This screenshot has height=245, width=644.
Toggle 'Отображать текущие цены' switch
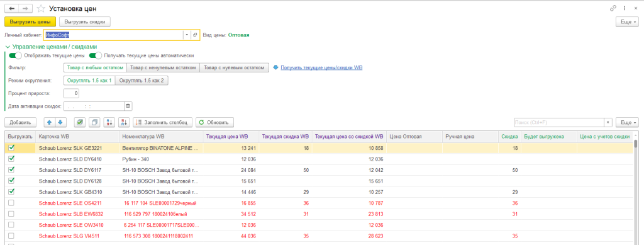[15, 55]
